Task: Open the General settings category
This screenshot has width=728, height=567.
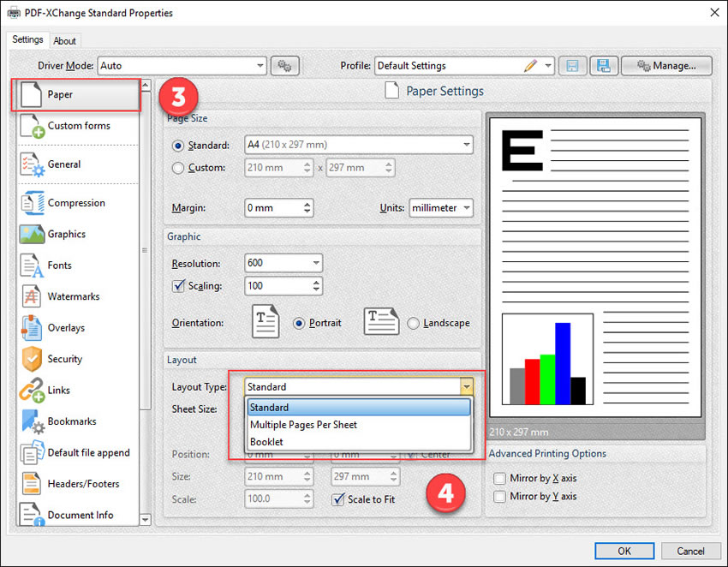Action: (x=76, y=164)
